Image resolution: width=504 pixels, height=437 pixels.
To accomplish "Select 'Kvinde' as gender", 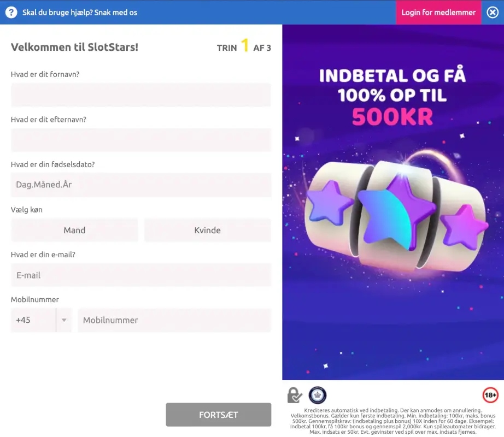I will click(207, 230).
